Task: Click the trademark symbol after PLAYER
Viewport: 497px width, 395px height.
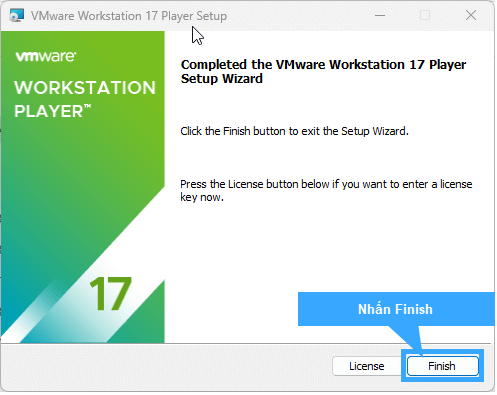Action: [x=87, y=106]
